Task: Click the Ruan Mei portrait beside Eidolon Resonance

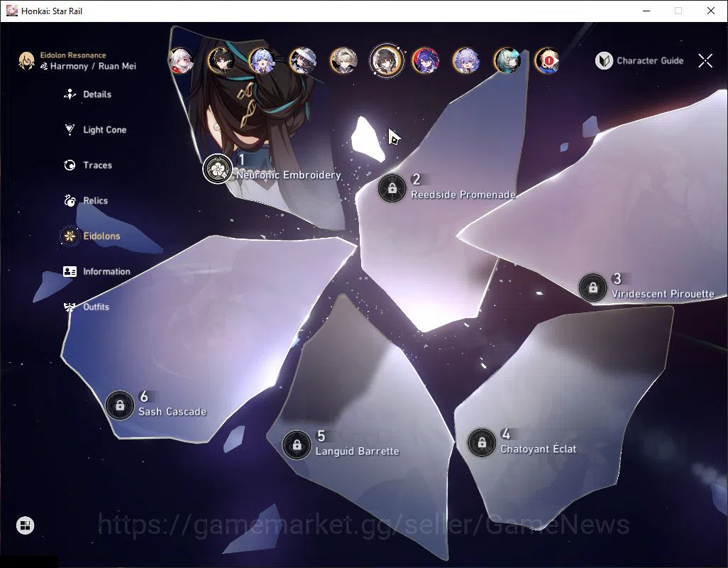Action: tap(26, 61)
